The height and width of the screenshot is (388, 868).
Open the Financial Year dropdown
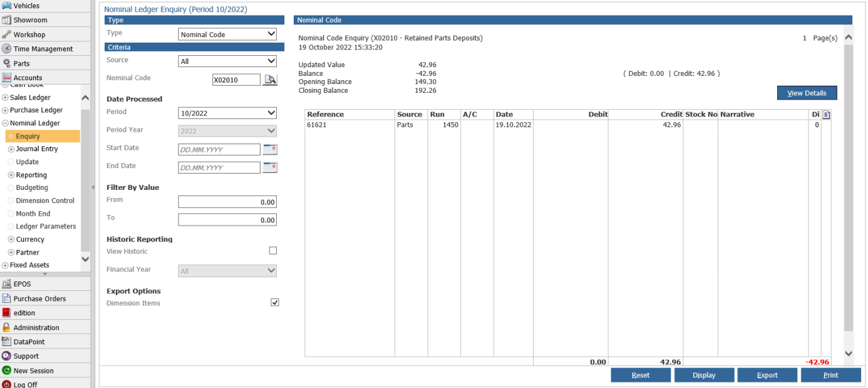point(227,271)
